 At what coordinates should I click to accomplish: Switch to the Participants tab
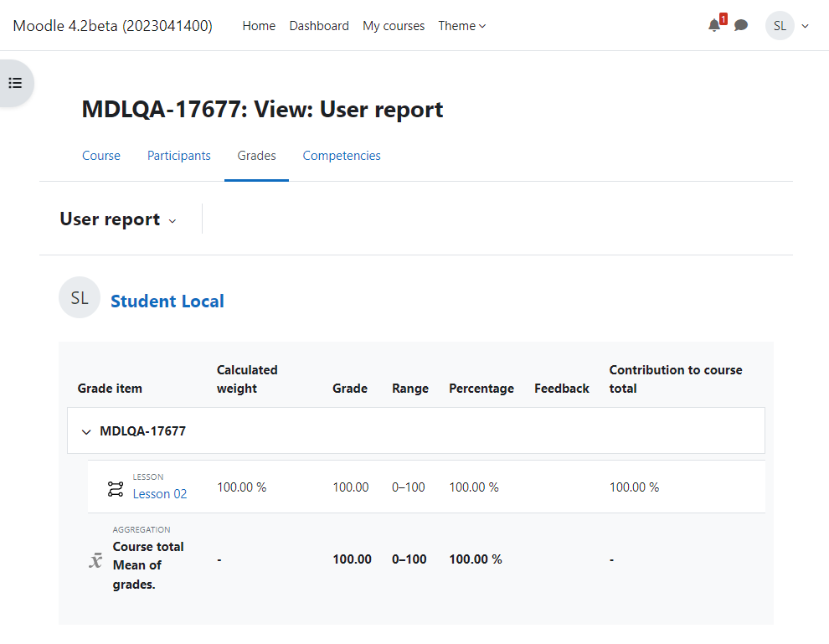(x=178, y=156)
